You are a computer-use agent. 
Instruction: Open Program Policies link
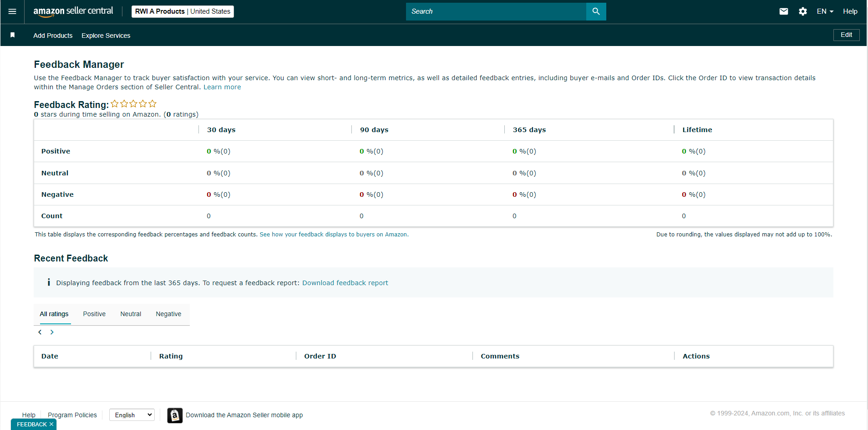[x=72, y=415]
